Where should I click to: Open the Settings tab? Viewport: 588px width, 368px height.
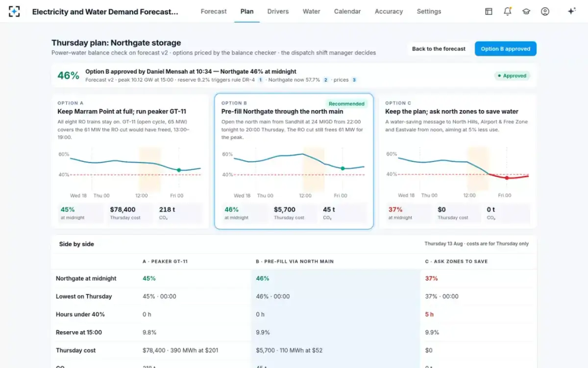click(429, 11)
